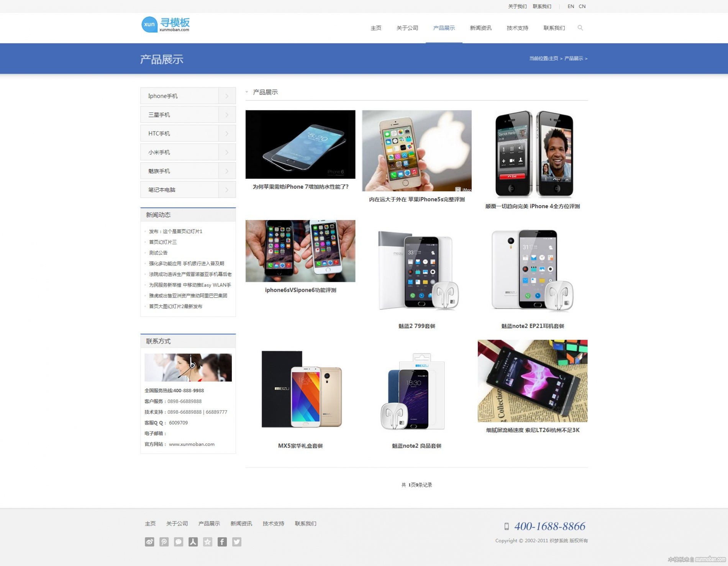Open 新闻资讯 in the top navigation

pyautogui.click(x=480, y=28)
